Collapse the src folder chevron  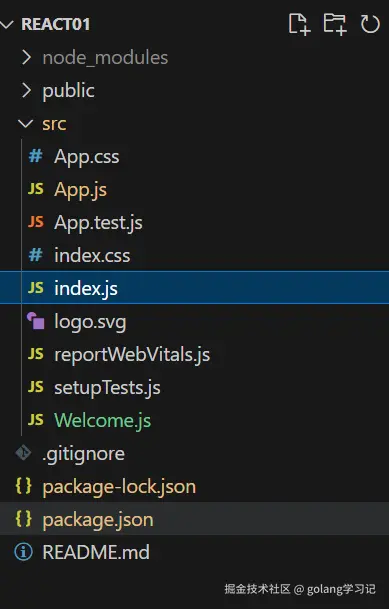point(26,124)
